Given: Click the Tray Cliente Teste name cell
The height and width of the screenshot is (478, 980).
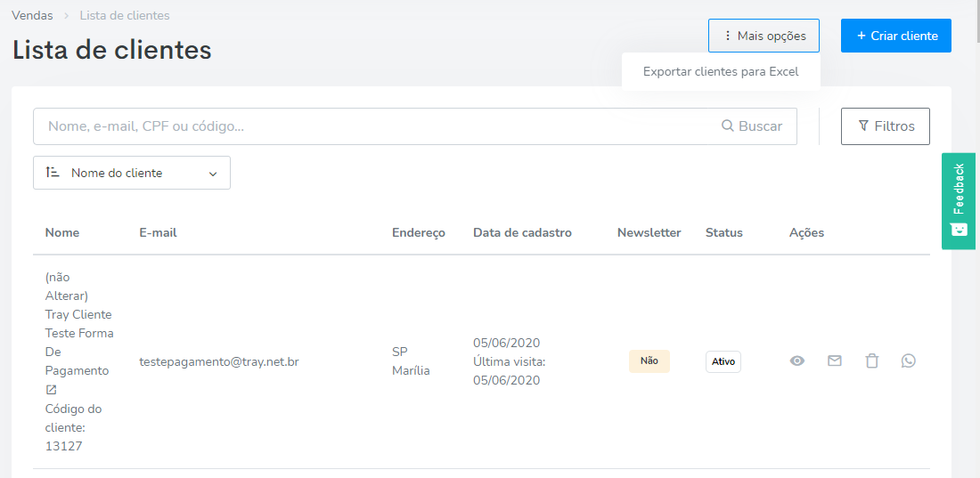Looking at the screenshot, I should [x=79, y=324].
